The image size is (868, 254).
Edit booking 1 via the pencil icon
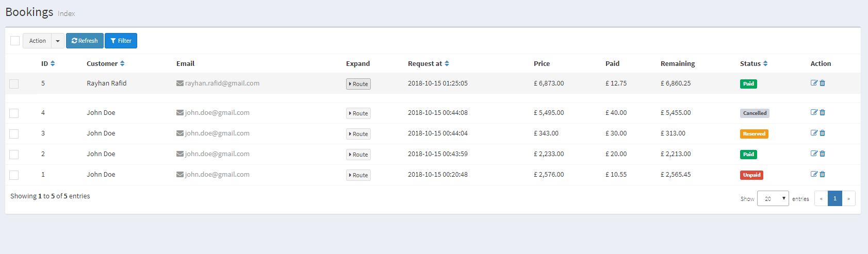click(x=814, y=174)
